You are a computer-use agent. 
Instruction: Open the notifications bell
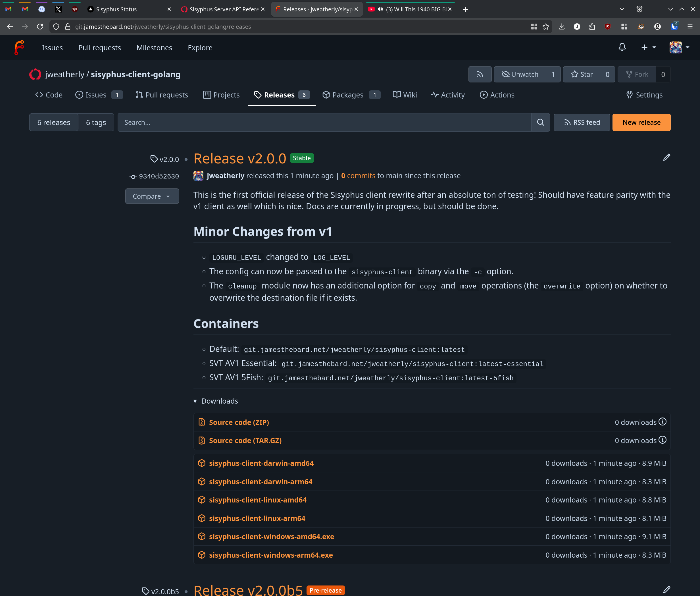tap(622, 47)
